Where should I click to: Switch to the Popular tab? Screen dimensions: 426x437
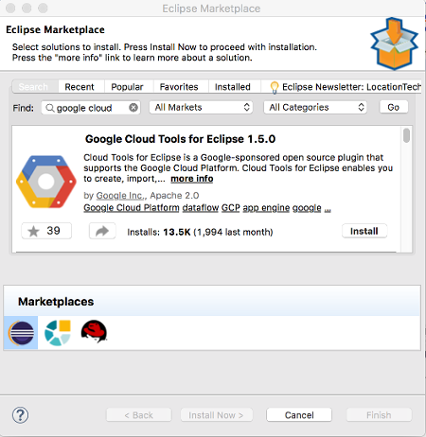[127, 87]
